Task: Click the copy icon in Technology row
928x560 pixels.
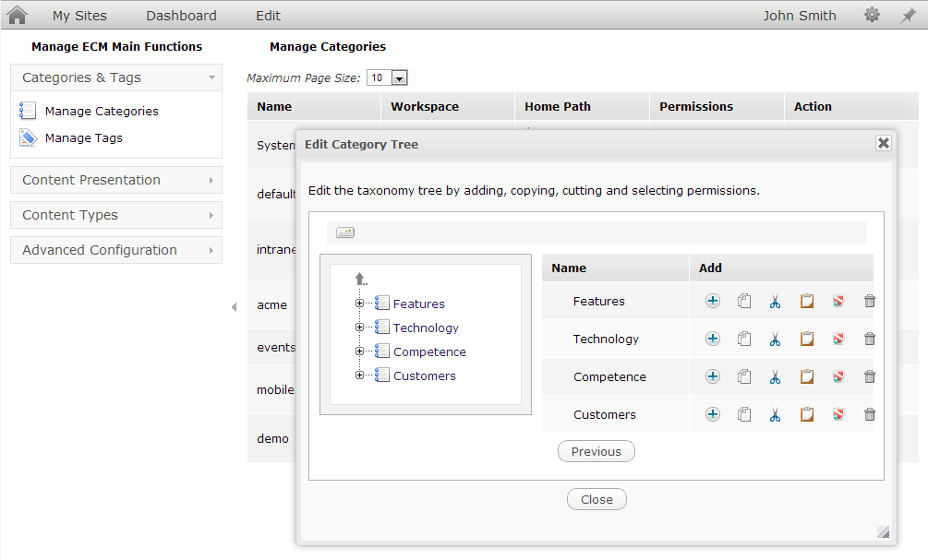Action: click(744, 339)
